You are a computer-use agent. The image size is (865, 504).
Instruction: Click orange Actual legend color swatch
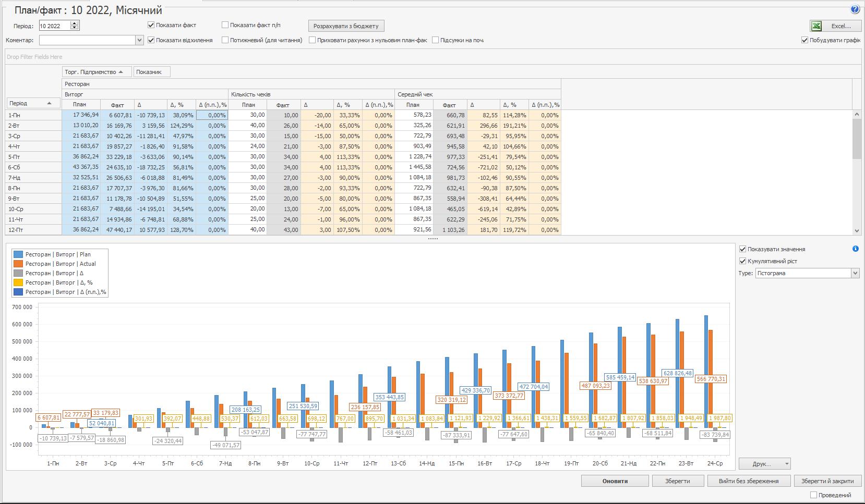point(19,264)
